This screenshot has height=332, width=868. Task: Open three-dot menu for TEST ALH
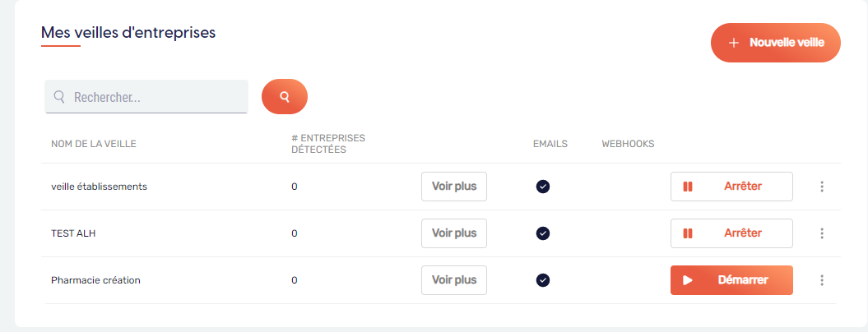821,233
